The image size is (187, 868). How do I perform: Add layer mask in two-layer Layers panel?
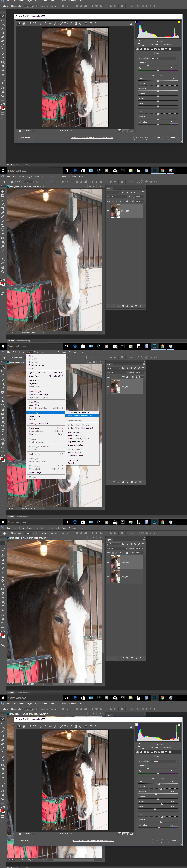coord(123,657)
